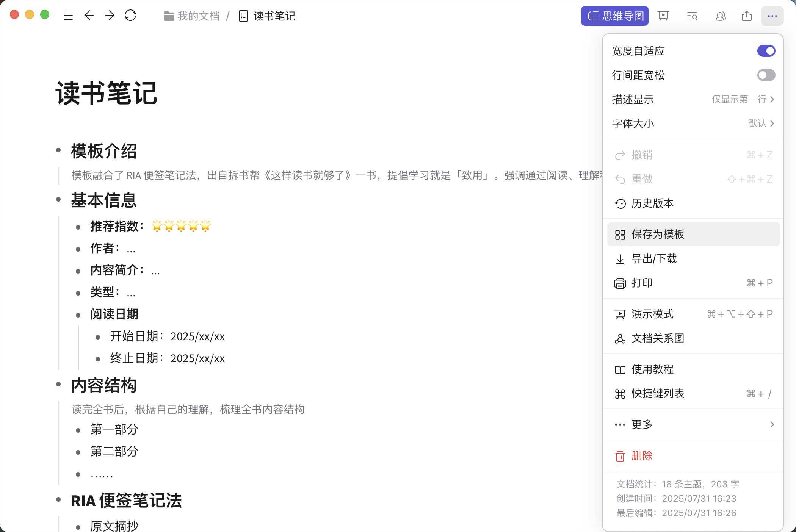Click the bullet of 模板介绍
The image size is (796, 532).
(x=58, y=150)
